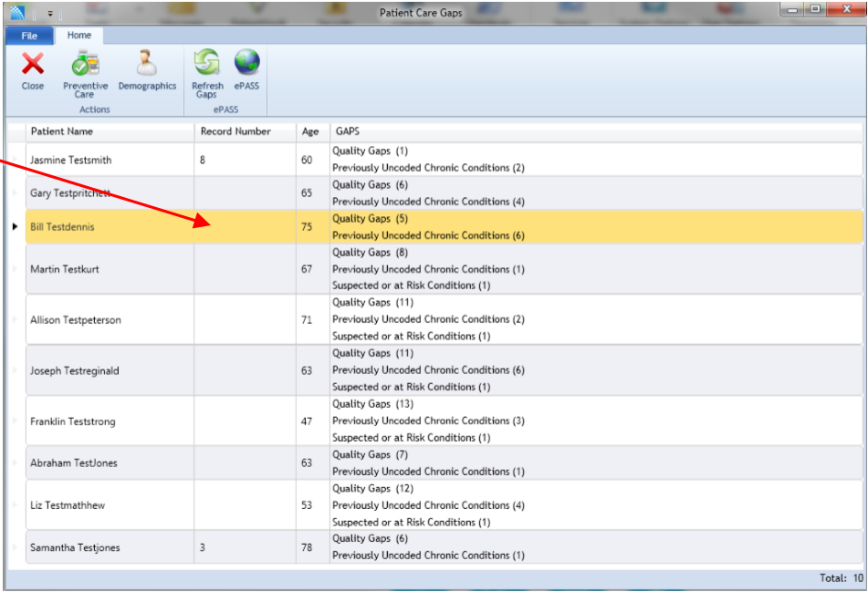Select Samantha Testjones record number cell

(244, 547)
